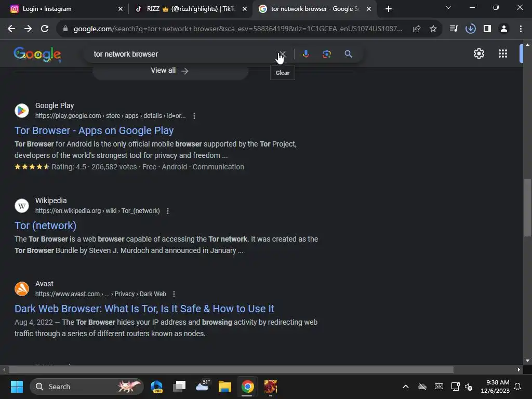Open the Tor (network) Wikipedia link
532x399 pixels.
pos(46,225)
